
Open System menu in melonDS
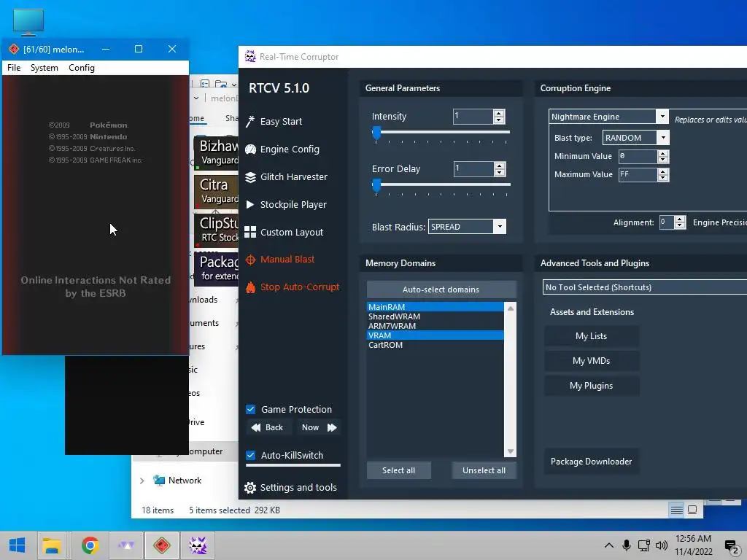44,68
